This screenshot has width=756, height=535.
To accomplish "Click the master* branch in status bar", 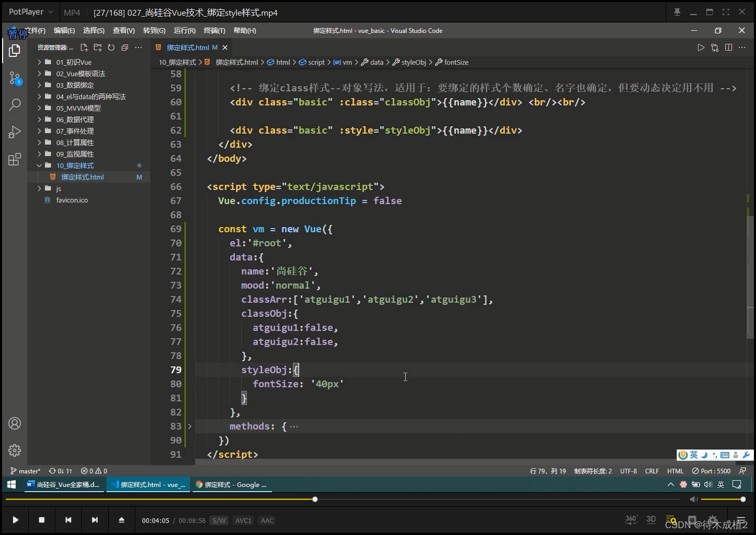I will tap(25, 471).
